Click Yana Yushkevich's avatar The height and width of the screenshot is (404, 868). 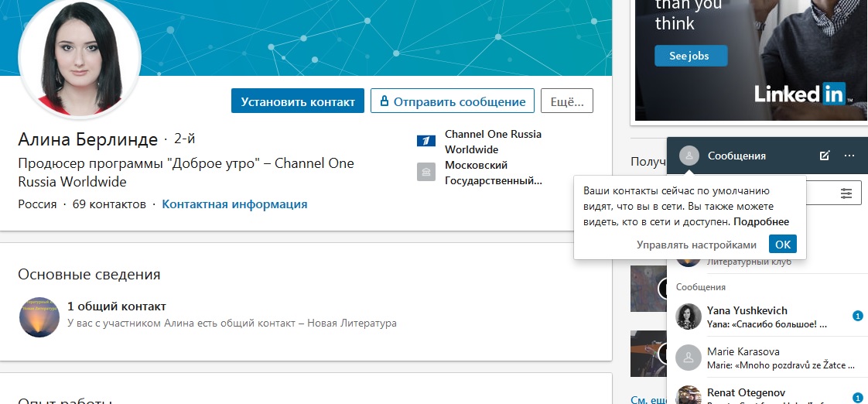(x=689, y=317)
